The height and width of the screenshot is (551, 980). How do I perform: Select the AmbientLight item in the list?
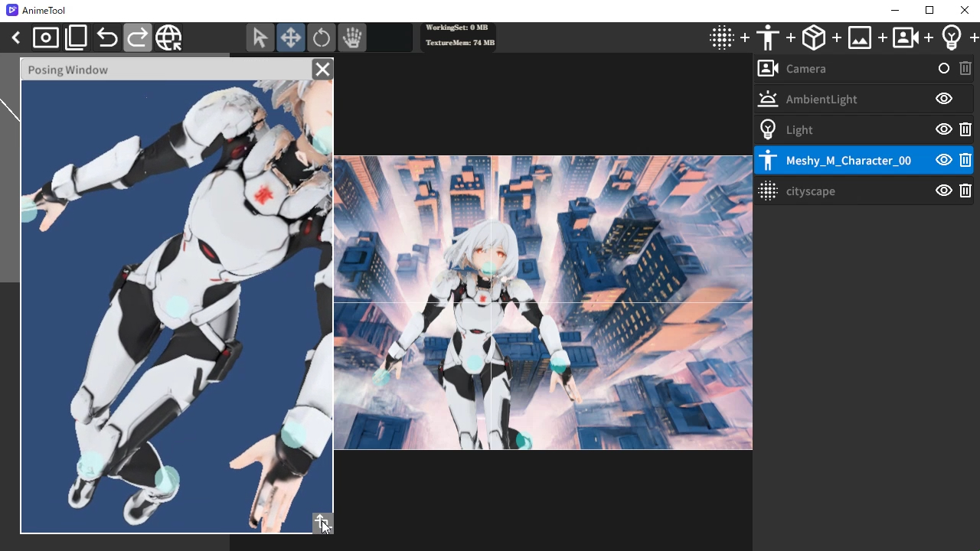[x=864, y=99]
